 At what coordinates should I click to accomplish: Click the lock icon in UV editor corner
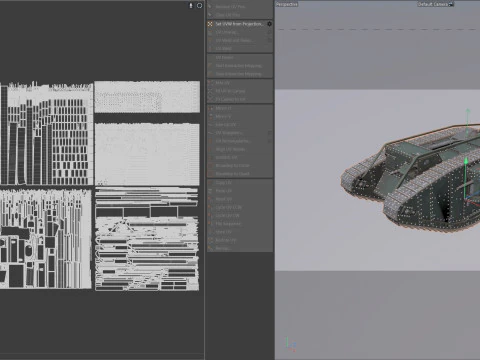[x=191, y=5]
